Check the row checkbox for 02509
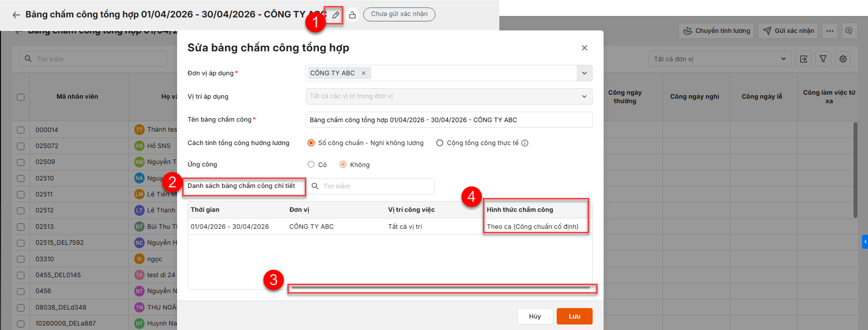This screenshot has height=330, width=868. (20, 162)
